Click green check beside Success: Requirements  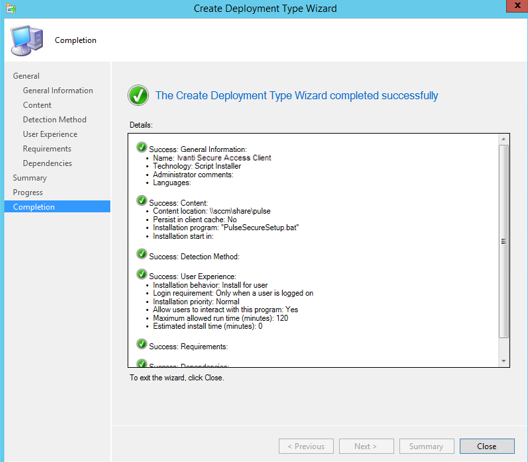[142, 344]
